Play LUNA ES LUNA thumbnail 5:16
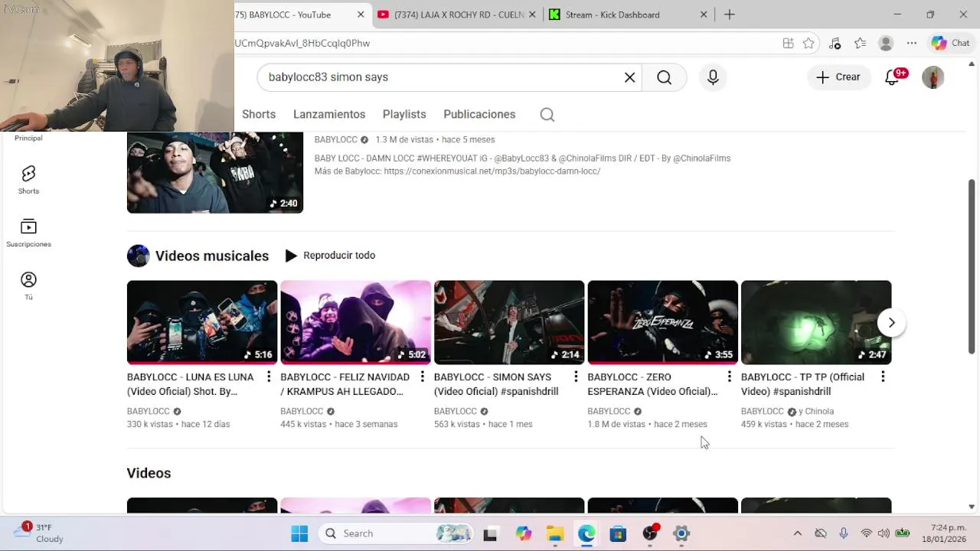 pyautogui.click(x=202, y=322)
